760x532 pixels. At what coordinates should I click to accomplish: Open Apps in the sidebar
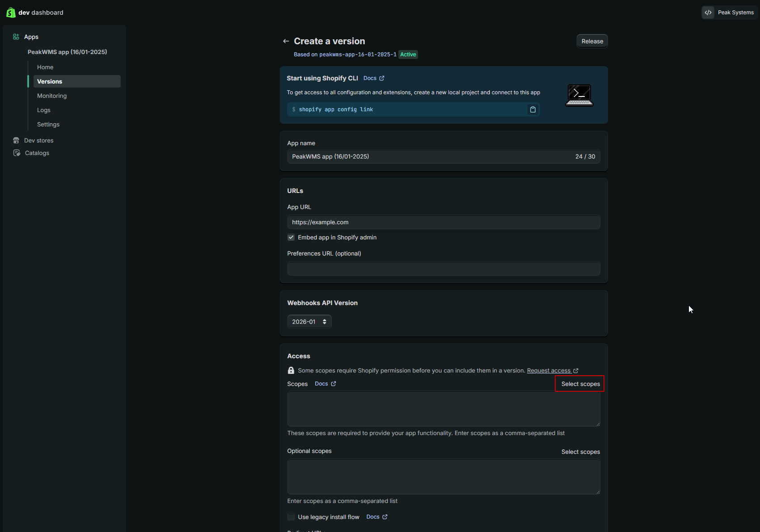(31, 37)
